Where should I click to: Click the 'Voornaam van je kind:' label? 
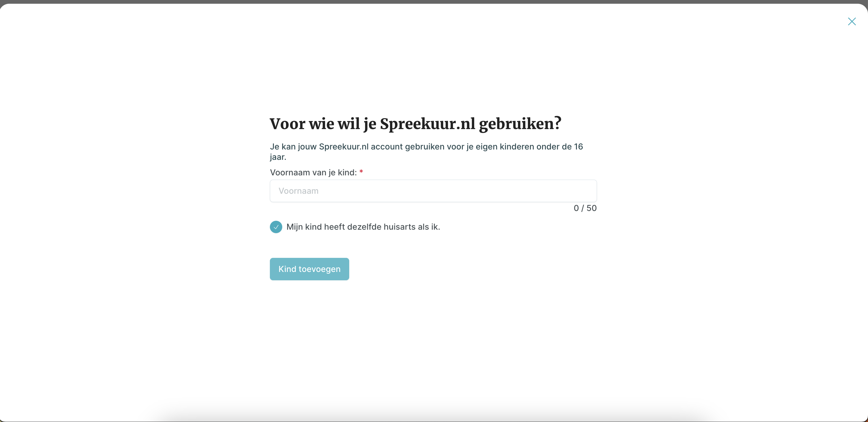pyautogui.click(x=313, y=172)
